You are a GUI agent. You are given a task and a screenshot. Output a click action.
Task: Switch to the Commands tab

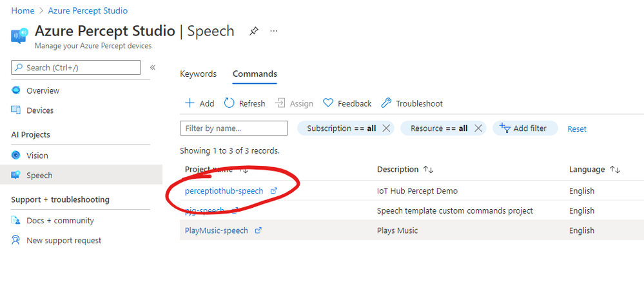pos(255,74)
